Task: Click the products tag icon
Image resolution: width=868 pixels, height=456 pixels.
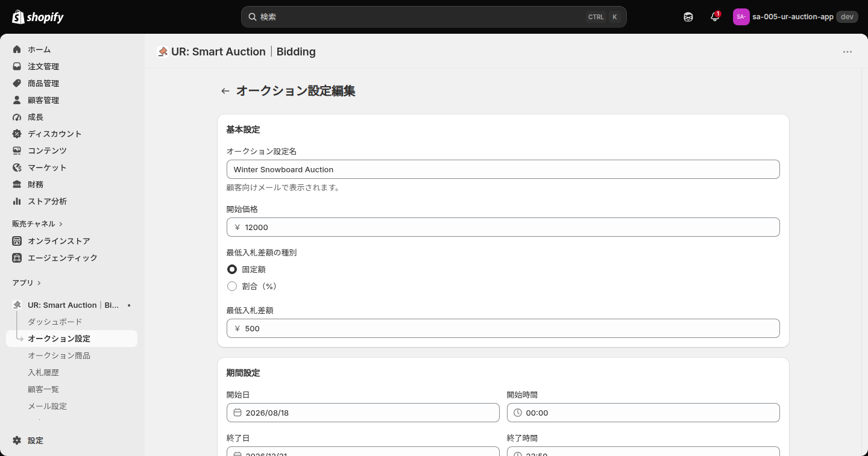Action: 17,83
